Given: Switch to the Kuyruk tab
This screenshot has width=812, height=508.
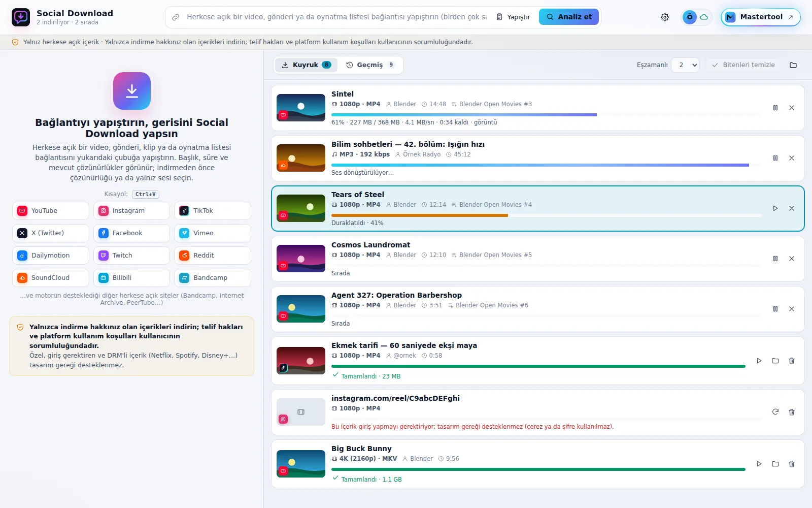Looking at the screenshot, I should (306, 65).
